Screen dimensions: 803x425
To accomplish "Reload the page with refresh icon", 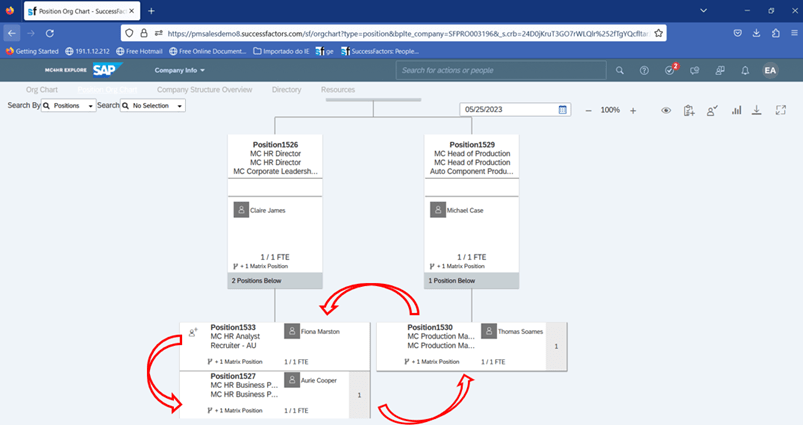I will coord(50,33).
